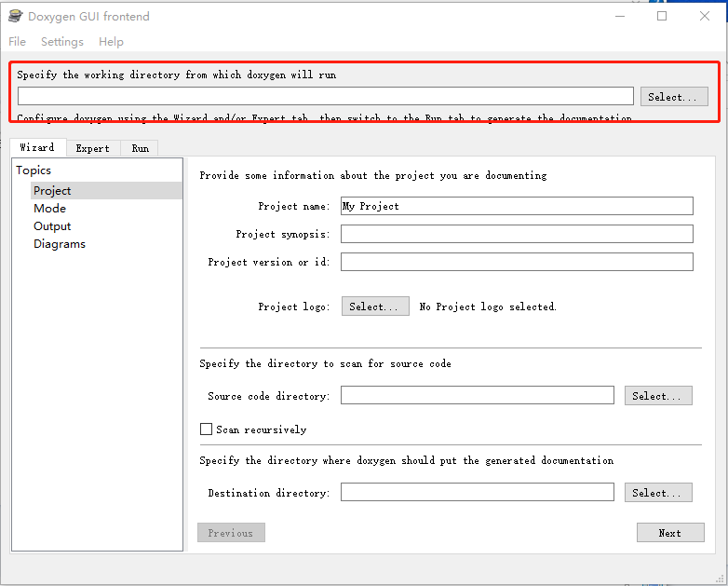This screenshot has height=586, width=728.
Task: Click Select button for Source code directory
Action: [658, 395]
